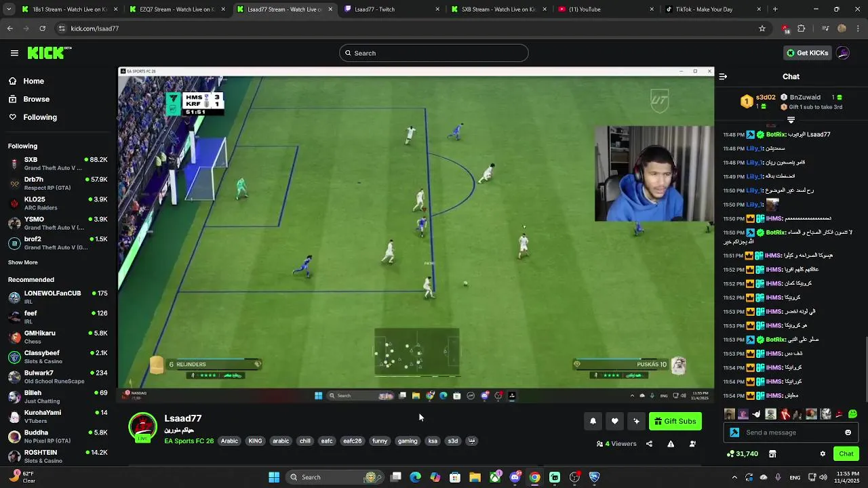Open brof2 channel from sidebar
This screenshot has width=868, height=488.
pos(58,243)
